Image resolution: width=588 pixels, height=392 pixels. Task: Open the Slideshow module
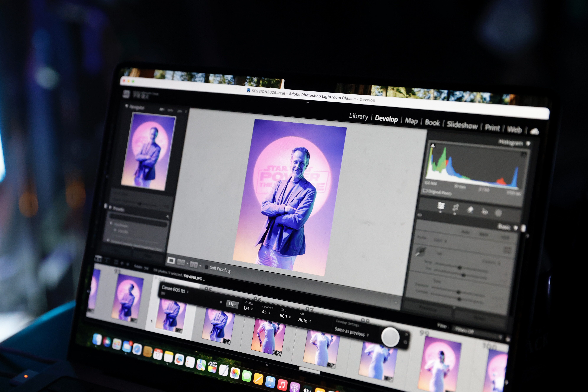tap(462, 125)
